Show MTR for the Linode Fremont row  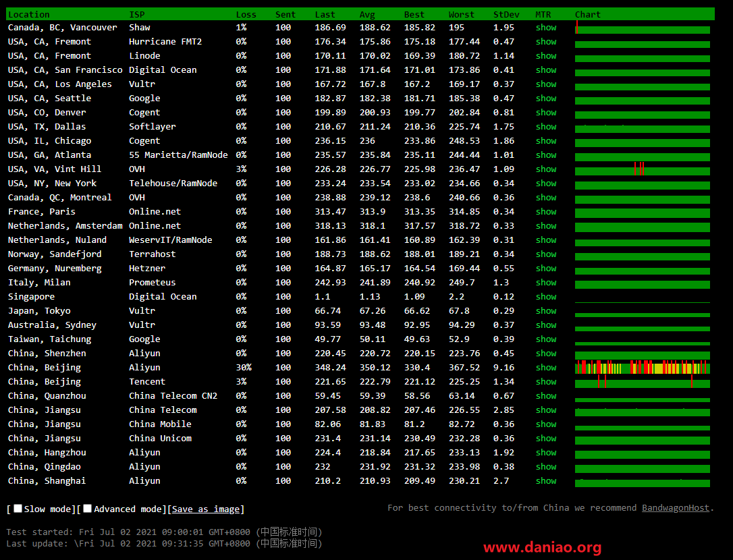coord(546,55)
